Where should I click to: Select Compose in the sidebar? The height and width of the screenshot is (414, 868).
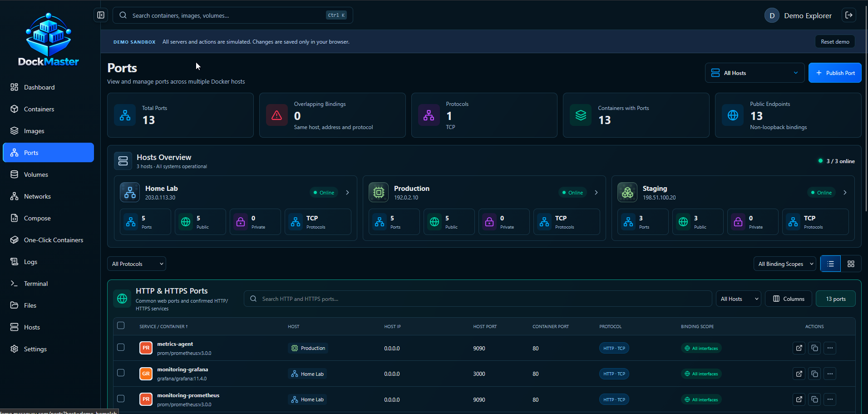coord(49,218)
